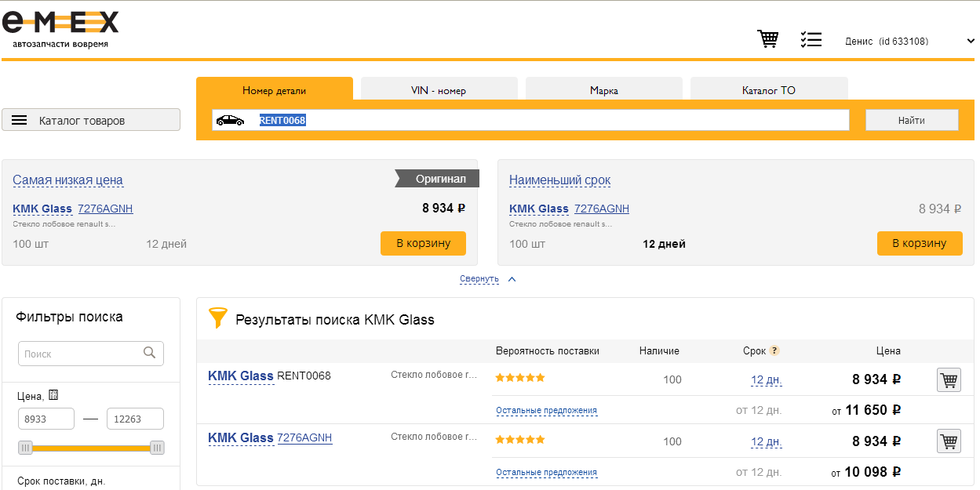This screenshot has height=490, width=980.
Task: Click the car icon in search field
Action: click(230, 120)
